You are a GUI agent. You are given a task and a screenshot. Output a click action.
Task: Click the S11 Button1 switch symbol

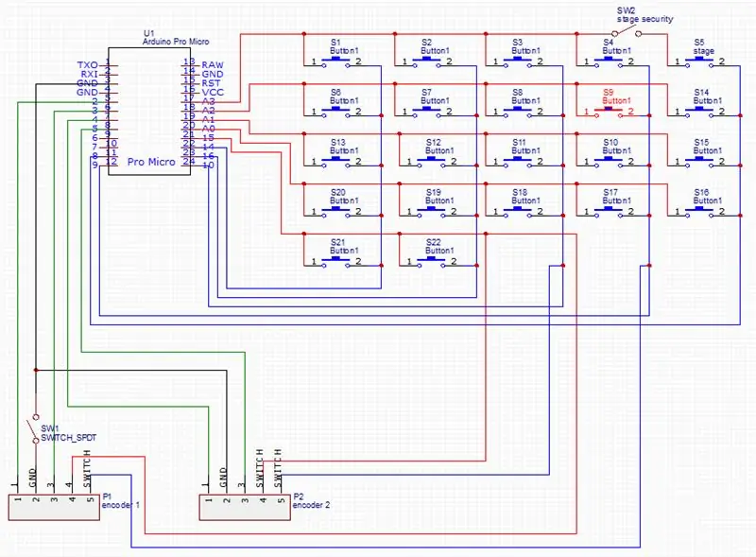click(517, 161)
